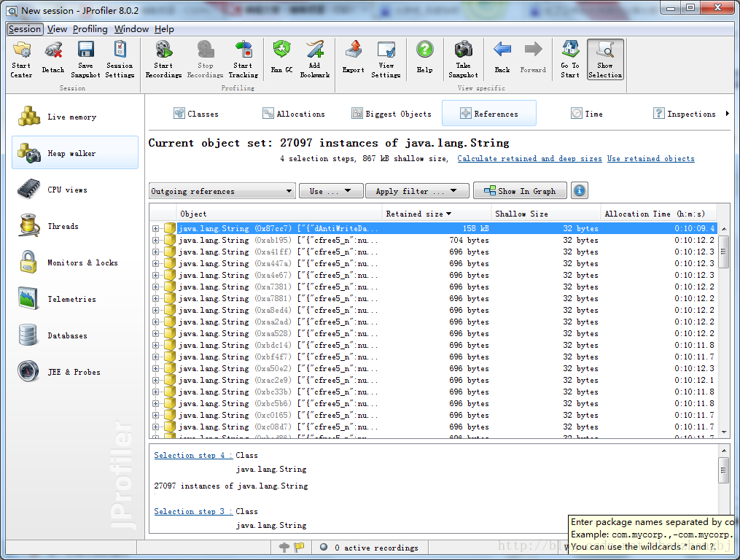Select row java.lang.String 0xbdc14

click(433, 345)
